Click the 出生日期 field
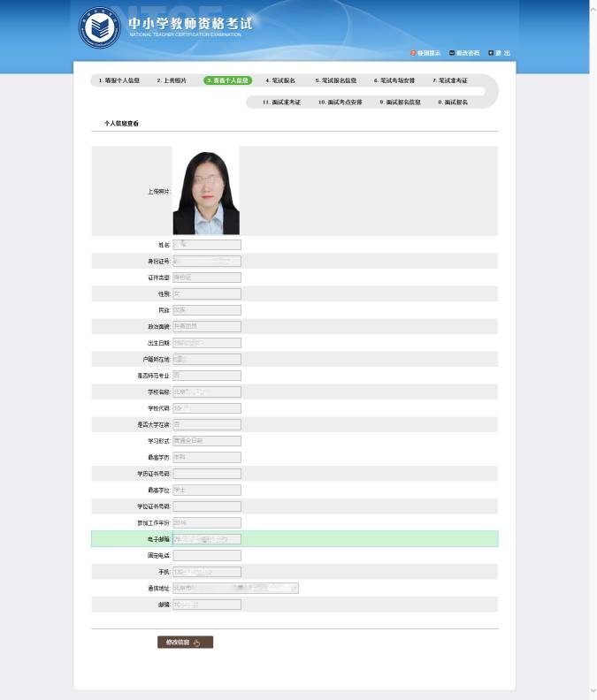 tap(207, 343)
